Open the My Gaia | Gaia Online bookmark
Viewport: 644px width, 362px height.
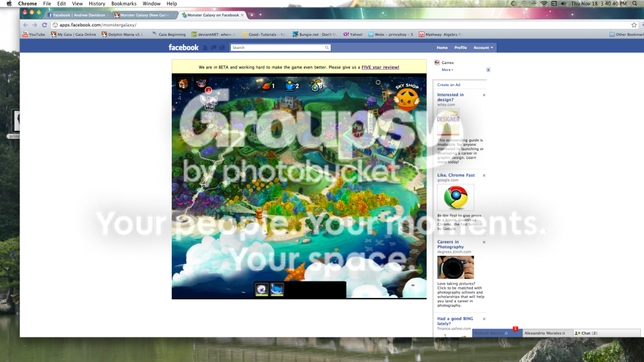tap(74, 35)
